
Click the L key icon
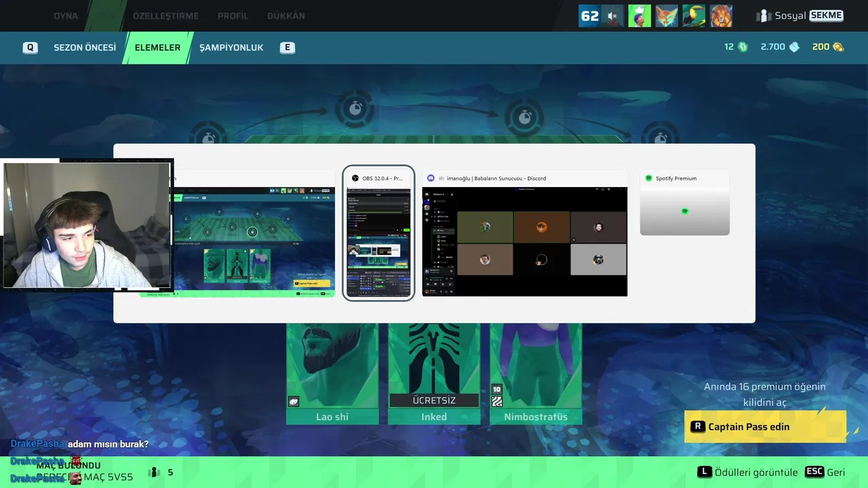705,472
